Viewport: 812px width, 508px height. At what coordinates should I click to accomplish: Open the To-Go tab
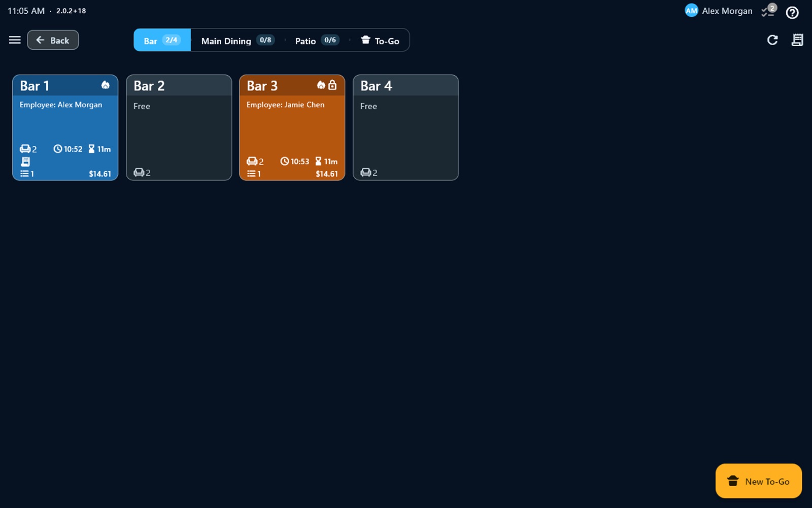(x=380, y=40)
